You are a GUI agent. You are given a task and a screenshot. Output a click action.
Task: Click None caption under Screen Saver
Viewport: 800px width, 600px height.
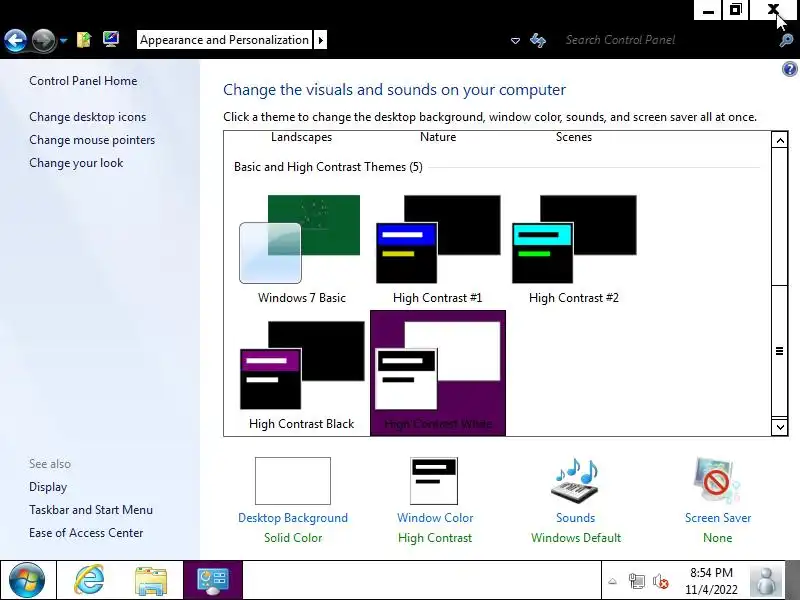[x=717, y=538]
